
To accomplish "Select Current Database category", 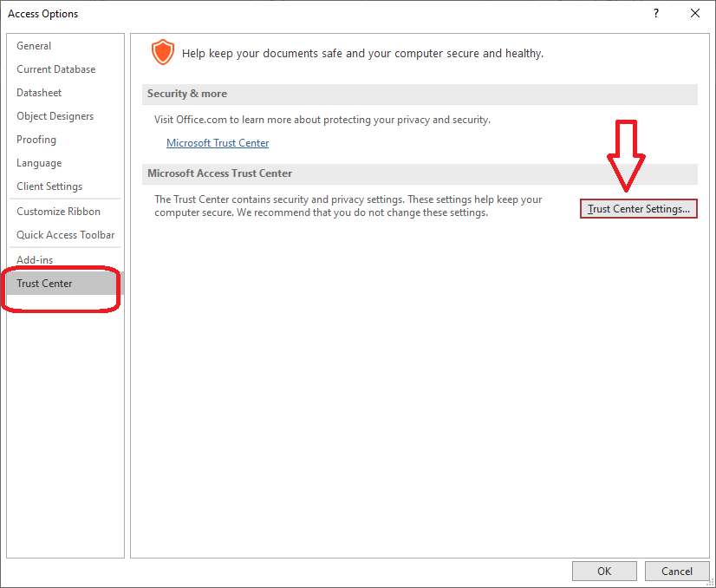I will [x=56, y=69].
